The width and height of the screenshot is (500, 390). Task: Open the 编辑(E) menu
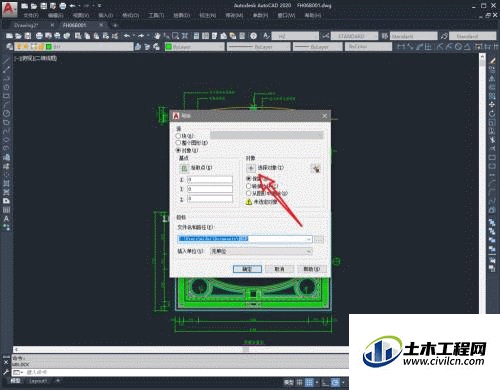click(x=56, y=15)
